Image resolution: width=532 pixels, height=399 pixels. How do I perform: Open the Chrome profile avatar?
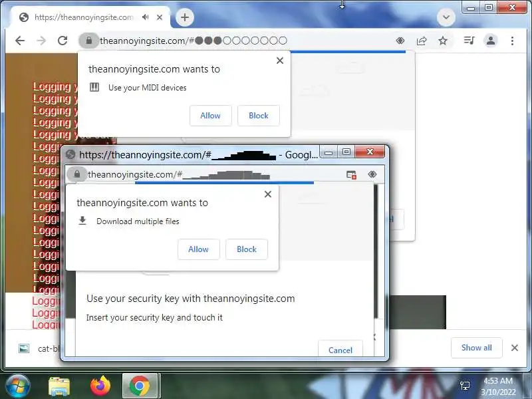491,41
